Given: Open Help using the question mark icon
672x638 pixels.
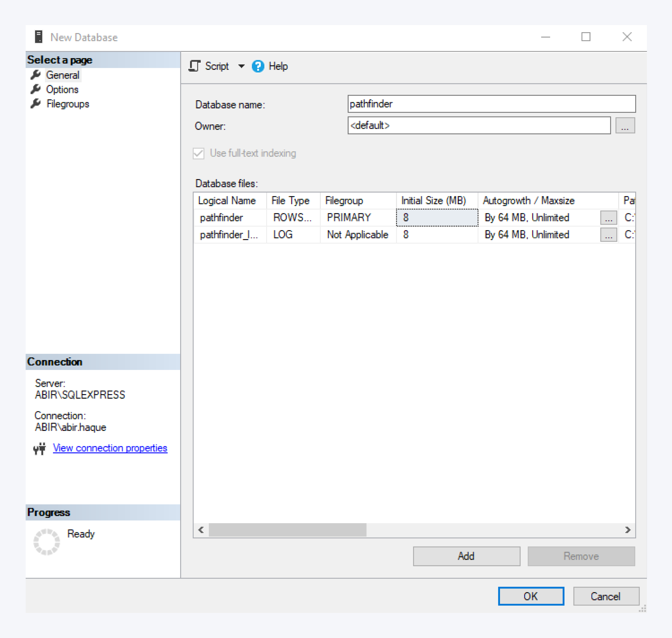Looking at the screenshot, I should (x=257, y=66).
